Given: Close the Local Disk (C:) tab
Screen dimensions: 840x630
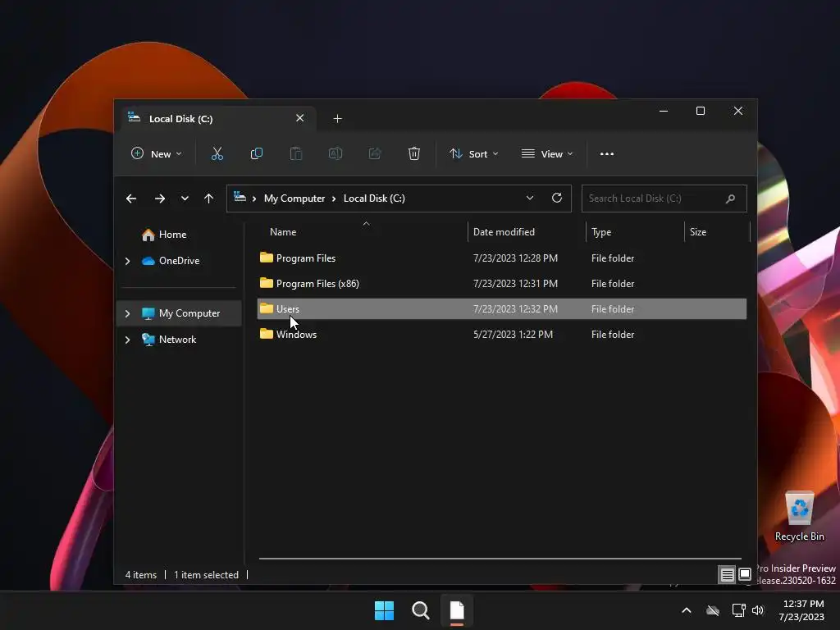Looking at the screenshot, I should [x=300, y=118].
